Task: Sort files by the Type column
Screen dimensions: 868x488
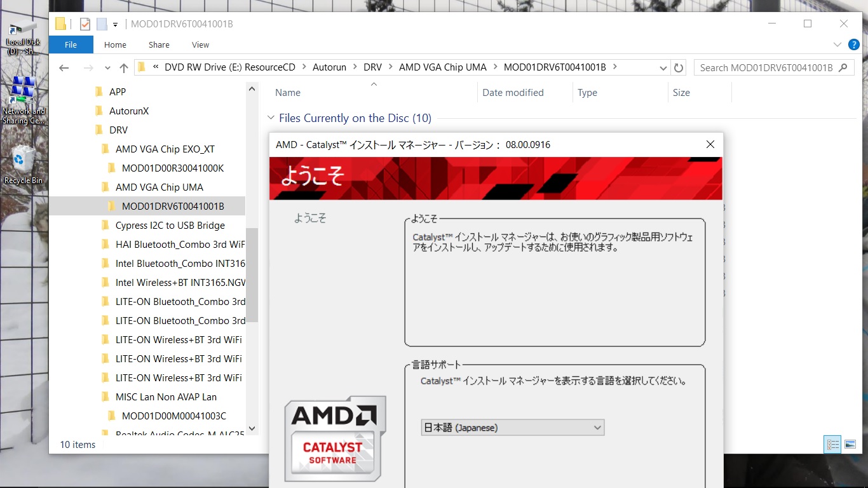Action: click(x=587, y=93)
